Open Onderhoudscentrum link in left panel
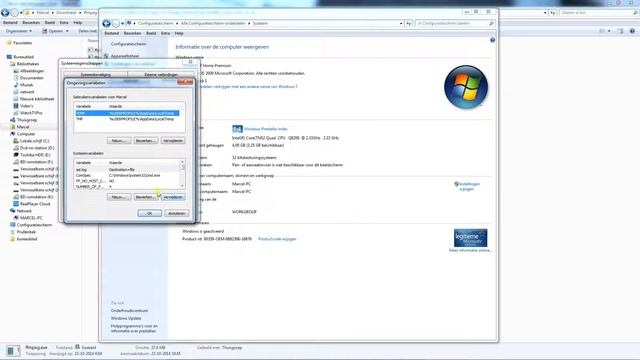Viewport: 640px width, 360px height. [x=129, y=311]
